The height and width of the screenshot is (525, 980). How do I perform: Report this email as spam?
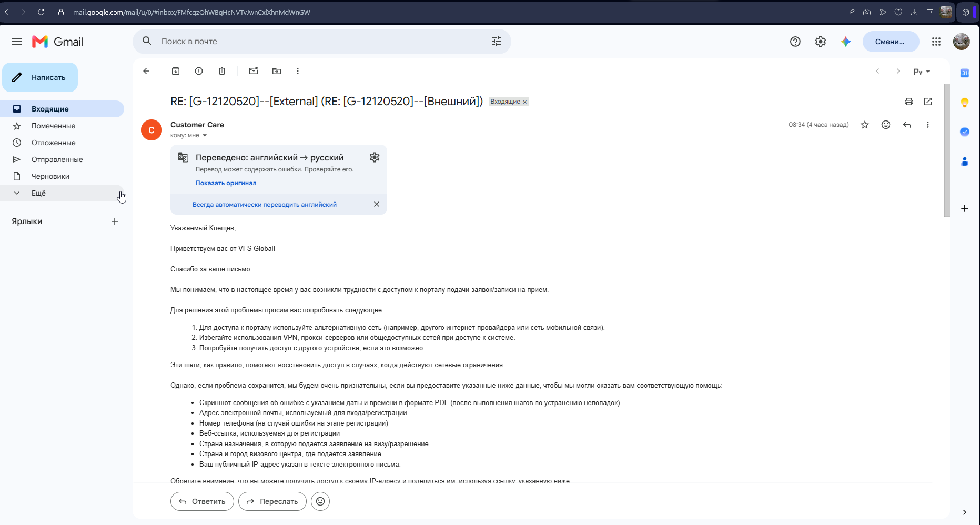pyautogui.click(x=199, y=71)
